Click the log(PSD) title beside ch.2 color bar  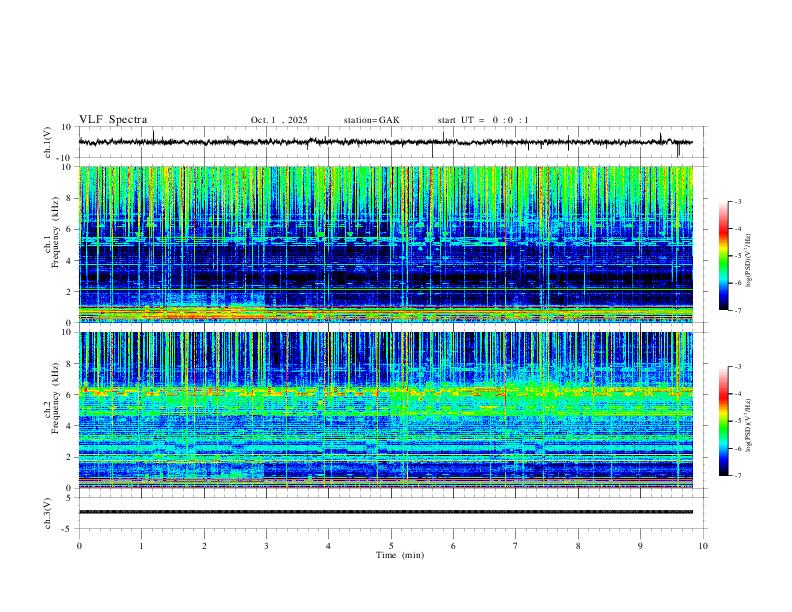coord(749,425)
